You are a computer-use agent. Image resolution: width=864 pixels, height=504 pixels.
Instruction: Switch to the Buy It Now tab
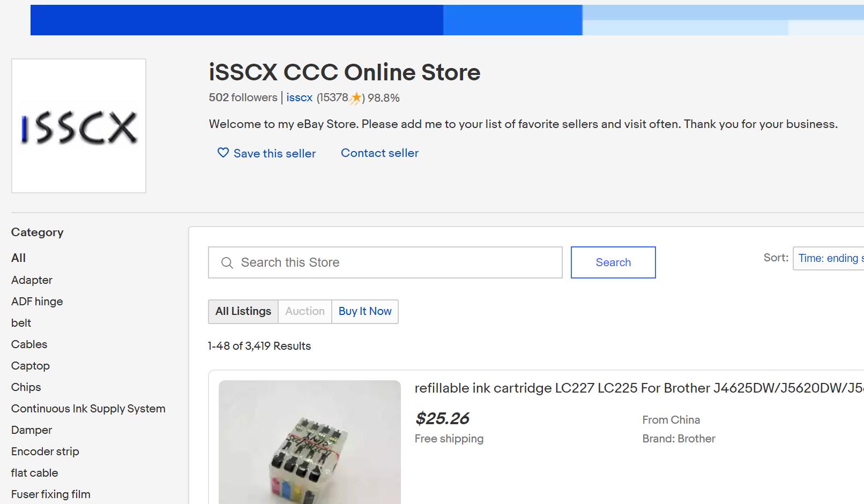pyautogui.click(x=365, y=311)
